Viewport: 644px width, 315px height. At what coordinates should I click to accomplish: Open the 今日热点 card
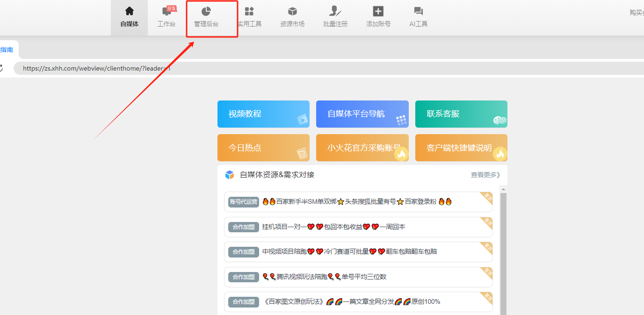point(263,148)
